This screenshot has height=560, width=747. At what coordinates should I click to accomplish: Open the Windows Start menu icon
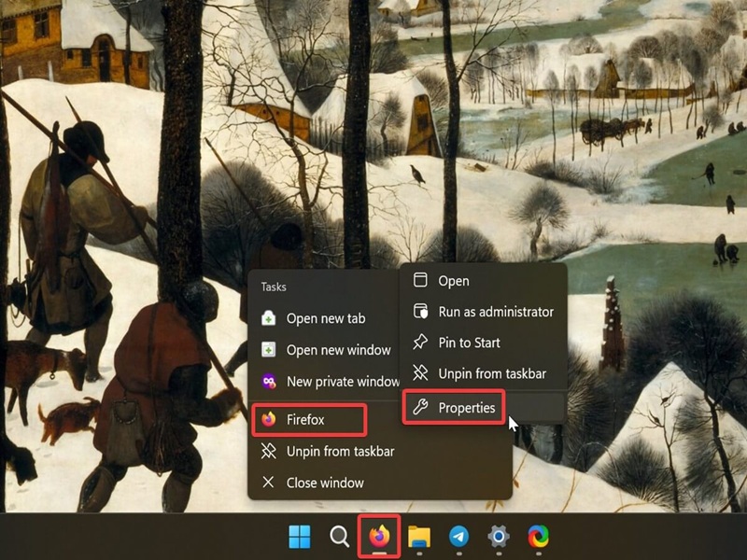[300, 537]
